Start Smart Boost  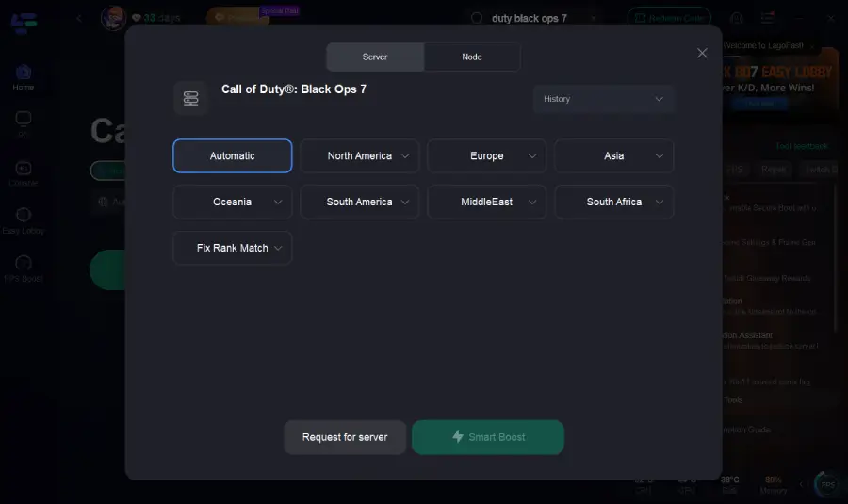pyautogui.click(x=488, y=437)
